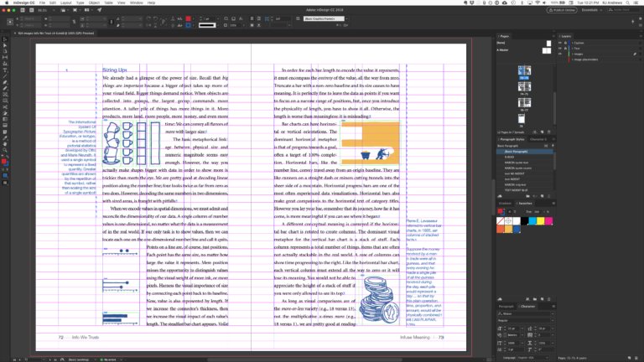Click delete swatch trash icon

pos(549,299)
